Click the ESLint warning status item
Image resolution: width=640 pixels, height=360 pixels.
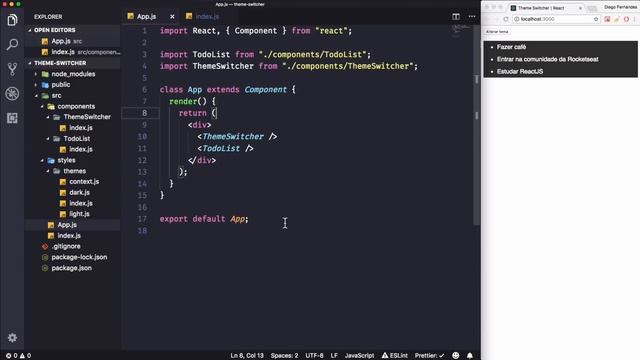395,356
